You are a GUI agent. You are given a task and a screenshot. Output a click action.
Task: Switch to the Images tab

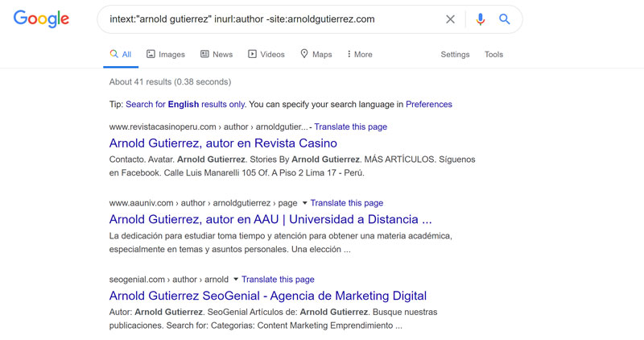(166, 54)
